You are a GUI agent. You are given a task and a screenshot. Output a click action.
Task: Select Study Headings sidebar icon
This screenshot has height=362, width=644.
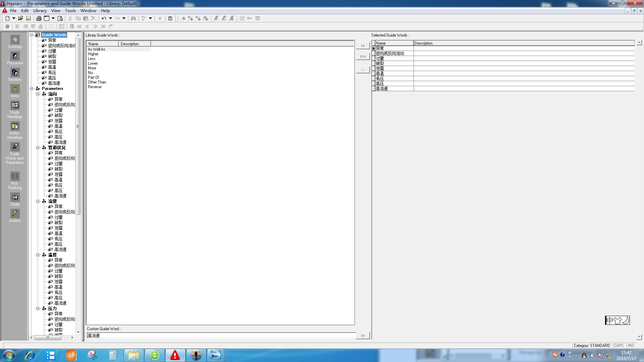(x=15, y=110)
